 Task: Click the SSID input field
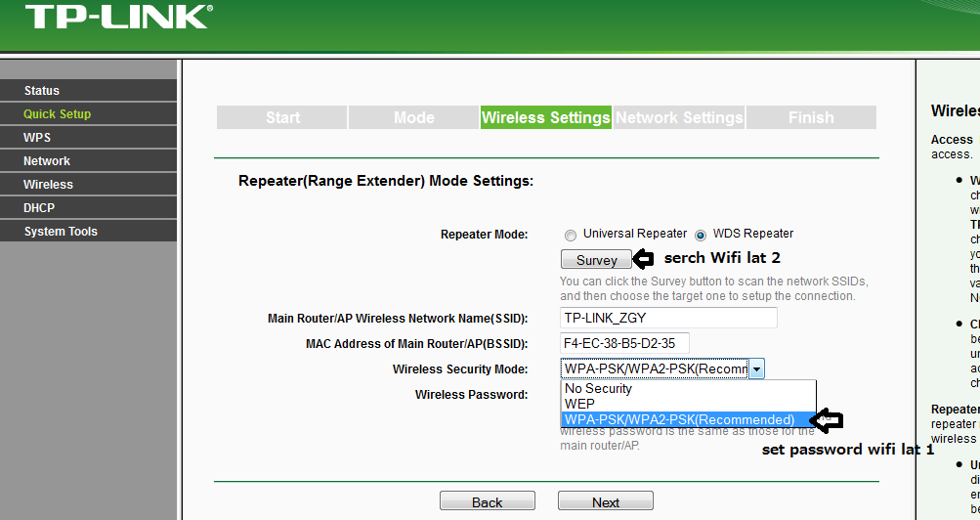click(x=668, y=318)
